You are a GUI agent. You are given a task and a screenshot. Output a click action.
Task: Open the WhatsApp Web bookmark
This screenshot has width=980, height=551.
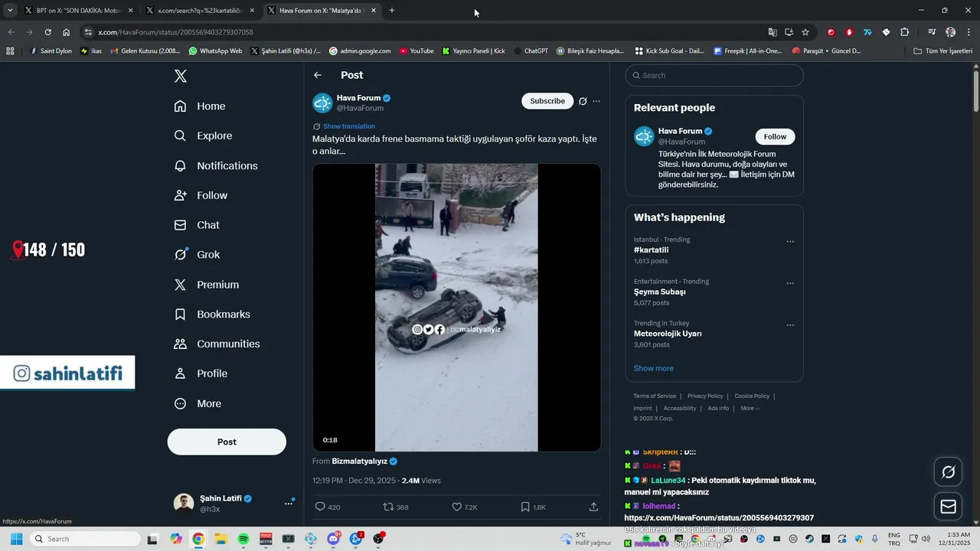point(214,51)
